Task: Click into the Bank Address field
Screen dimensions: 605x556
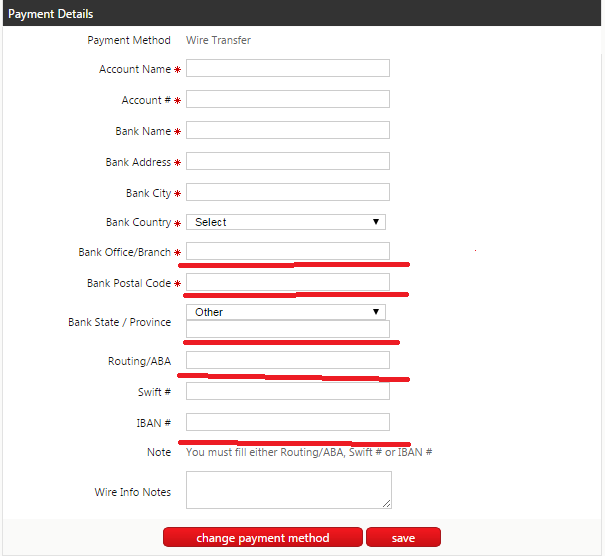Action: tap(287, 162)
